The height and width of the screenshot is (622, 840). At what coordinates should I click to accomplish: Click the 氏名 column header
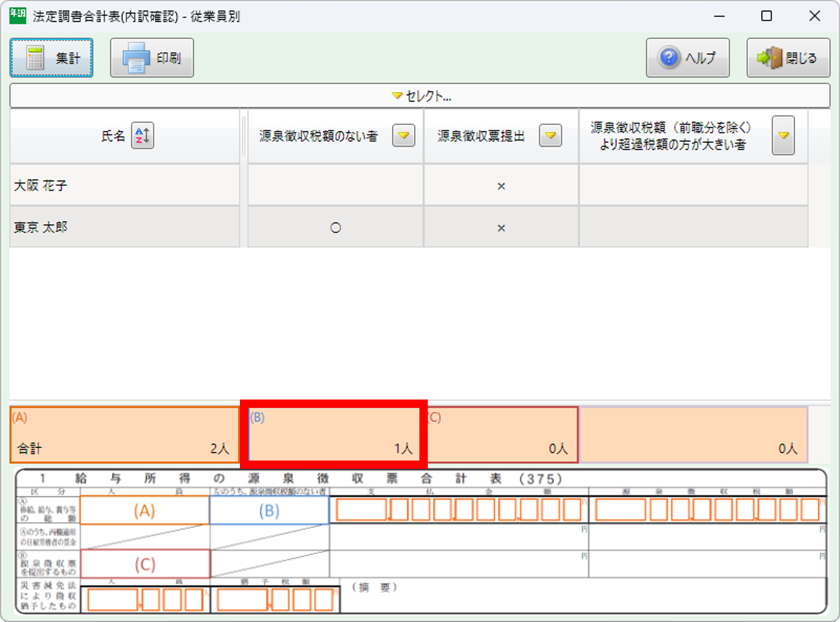point(112,136)
